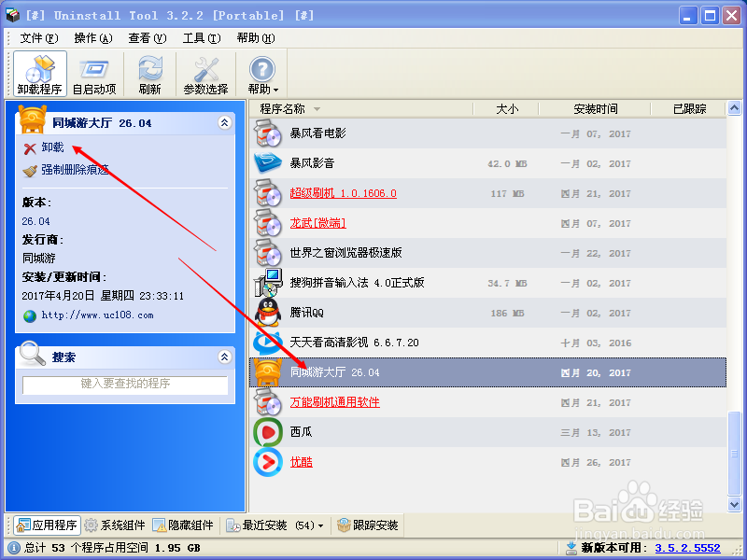Click the vertical scrollbar thumb
This screenshot has width=747, height=560.
point(734,454)
